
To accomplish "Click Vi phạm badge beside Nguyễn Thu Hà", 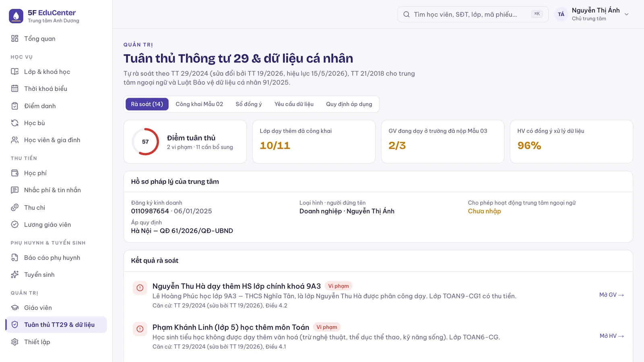I will (x=338, y=286).
